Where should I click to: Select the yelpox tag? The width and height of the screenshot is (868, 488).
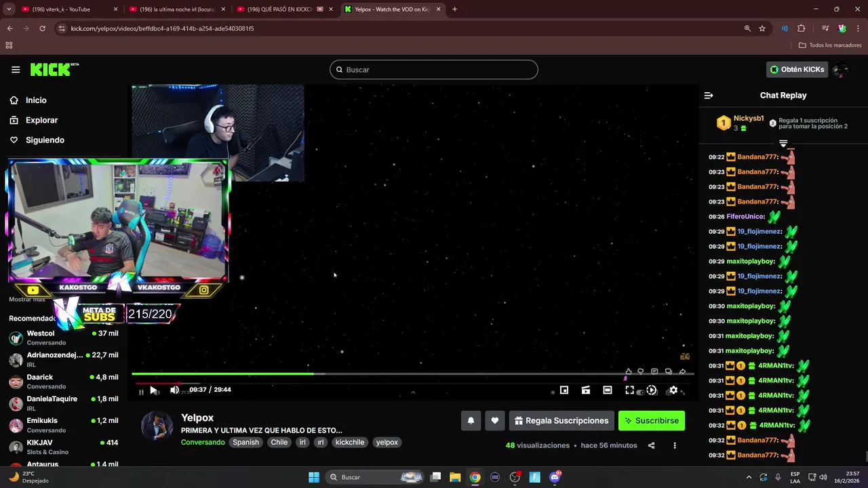387,443
